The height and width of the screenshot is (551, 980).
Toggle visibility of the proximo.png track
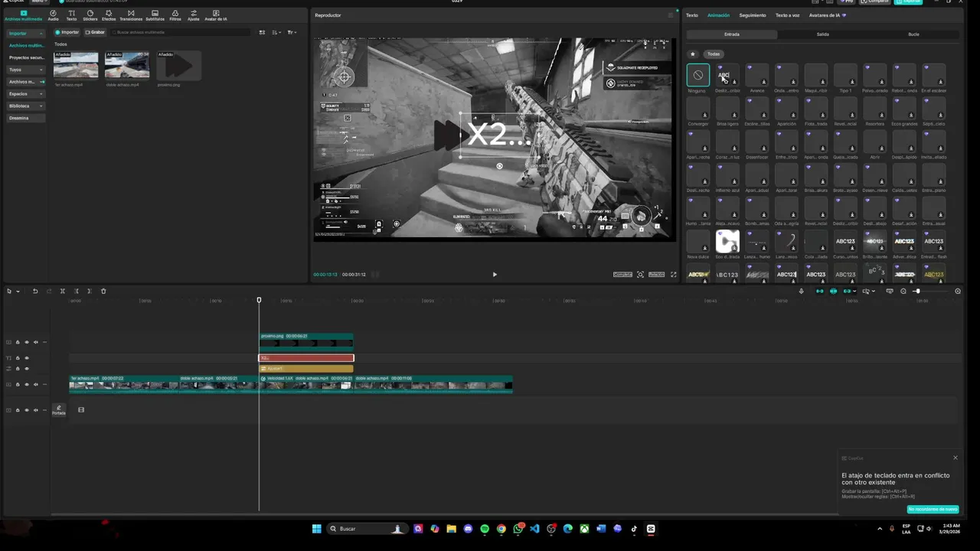(x=26, y=342)
